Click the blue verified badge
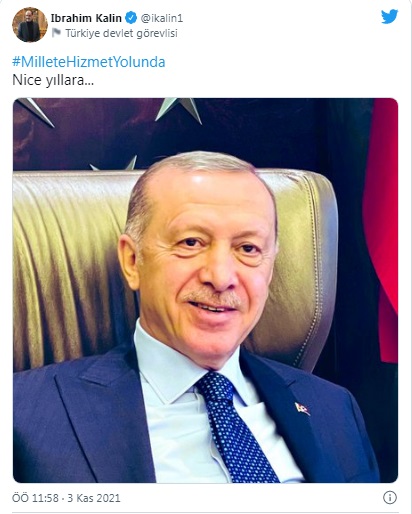Image resolution: width=412 pixels, height=514 pixels. click(x=131, y=18)
